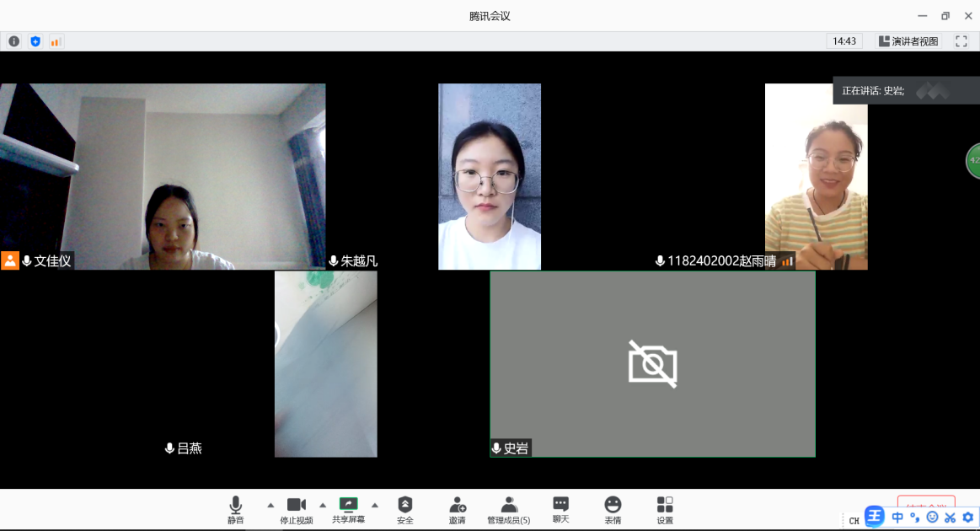Toggle fullscreen mode icon
This screenshot has height=531, width=980.
point(961,41)
